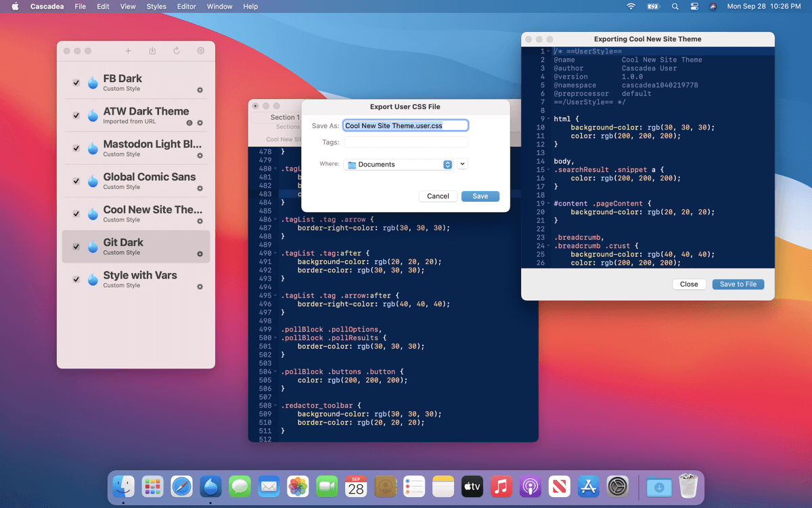812x508 pixels.
Task: Toggle the Mastodon Light style checkbox
Action: click(76, 148)
